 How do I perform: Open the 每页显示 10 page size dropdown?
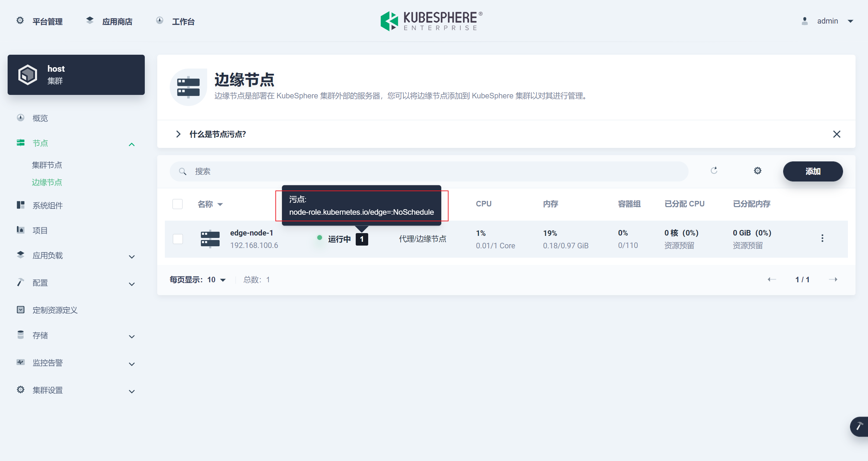click(x=216, y=280)
